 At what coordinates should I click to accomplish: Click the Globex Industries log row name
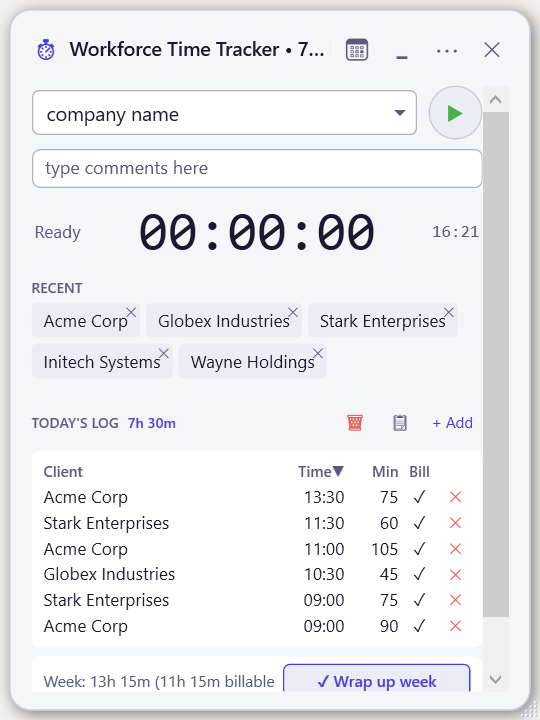(x=109, y=574)
